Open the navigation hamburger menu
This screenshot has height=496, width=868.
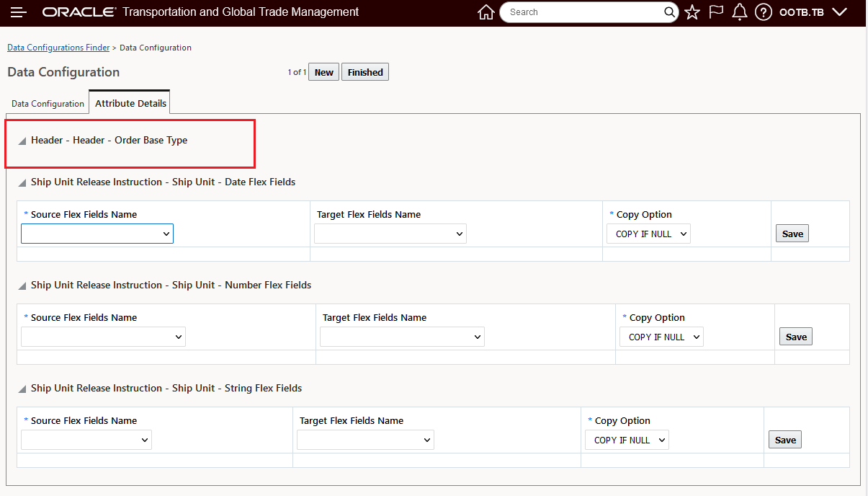(19, 12)
